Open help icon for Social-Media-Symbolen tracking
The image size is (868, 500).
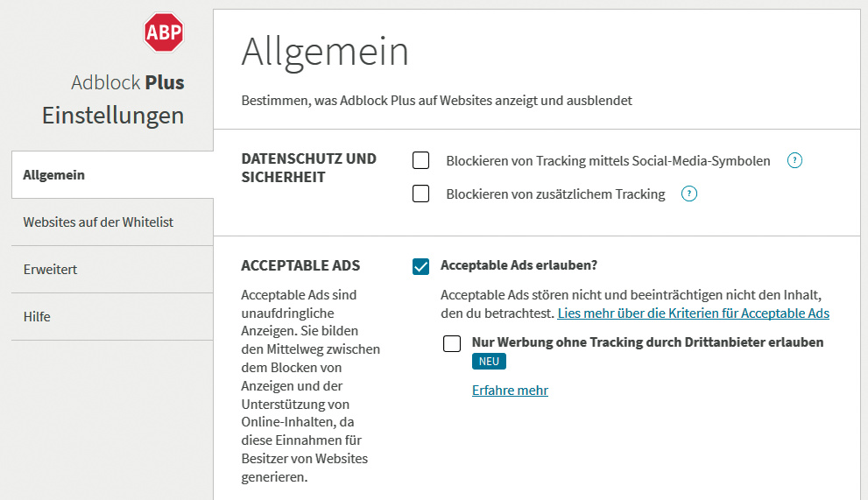point(794,160)
